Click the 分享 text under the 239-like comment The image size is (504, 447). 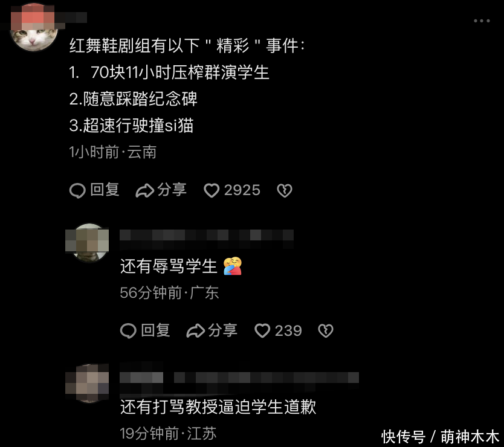[222, 330]
